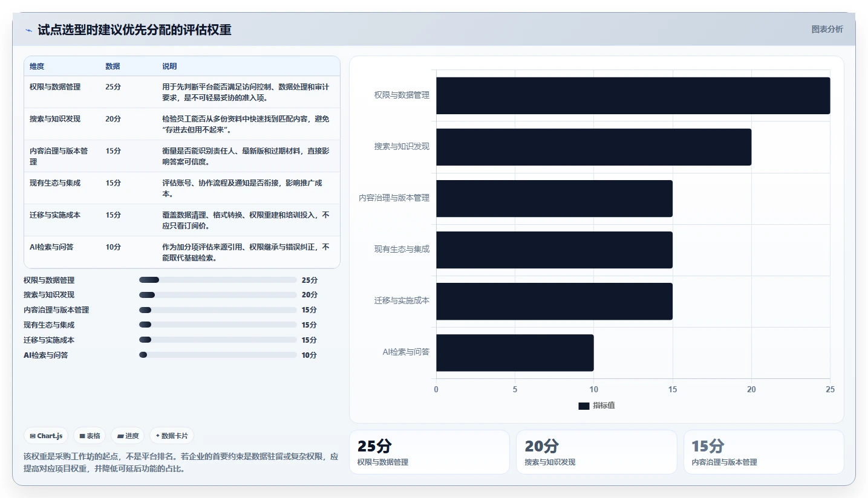This screenshot has height=498, width=868.
Task: Select the Chart.js tag chip
Action: pos(46,436)
